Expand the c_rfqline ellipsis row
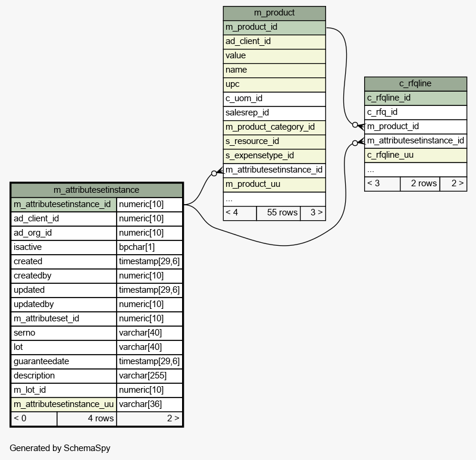The height and width of the screenshot is (460, 476). (x=415, y=170)
